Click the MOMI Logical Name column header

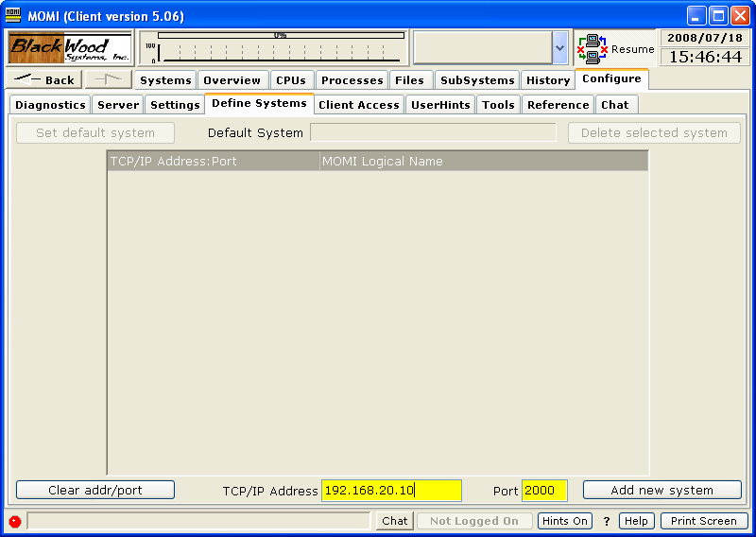[484, 161]
